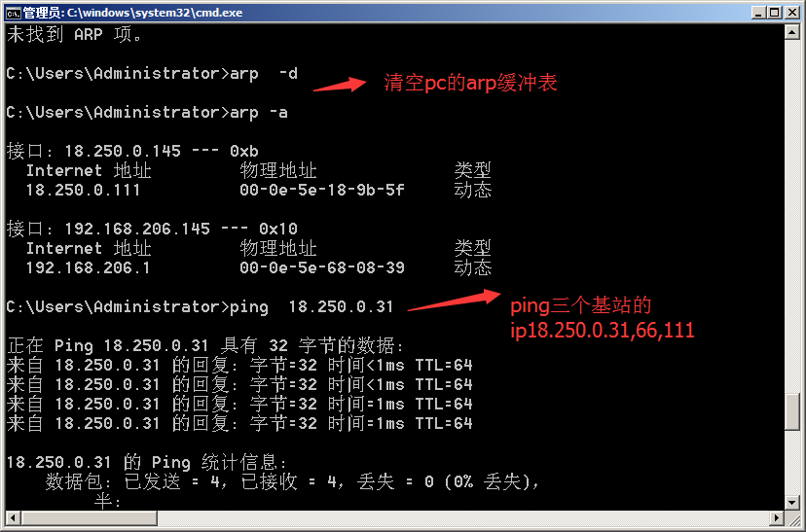Screen dimensions: 806x532
Task: Click the red arrow pointing at the ping command
Action: click(453, 300)
